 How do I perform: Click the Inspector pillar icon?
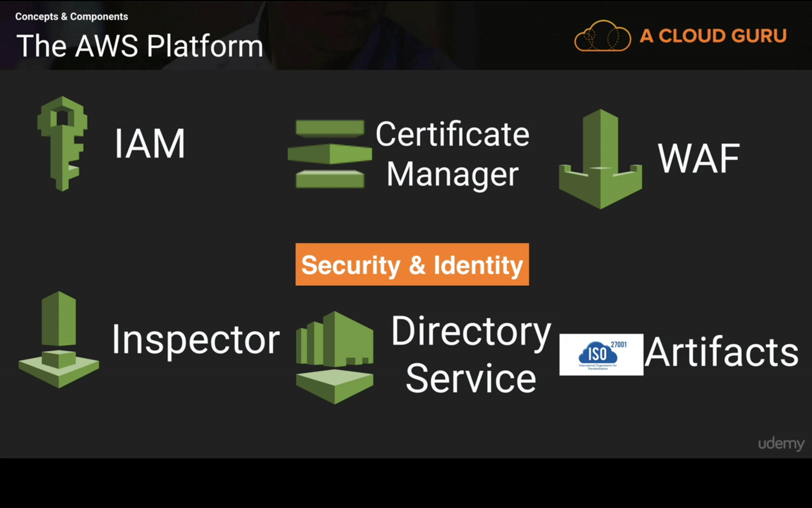click(59, 340)
